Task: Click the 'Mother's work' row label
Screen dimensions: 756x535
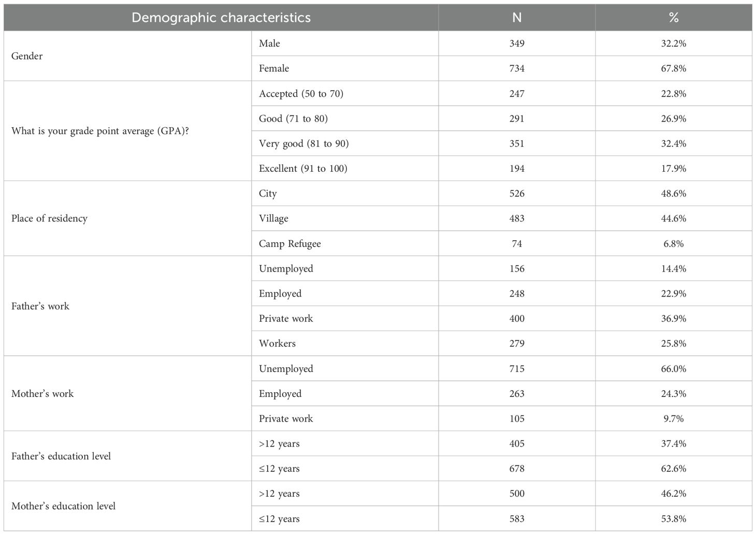Action: coord(42,394)
